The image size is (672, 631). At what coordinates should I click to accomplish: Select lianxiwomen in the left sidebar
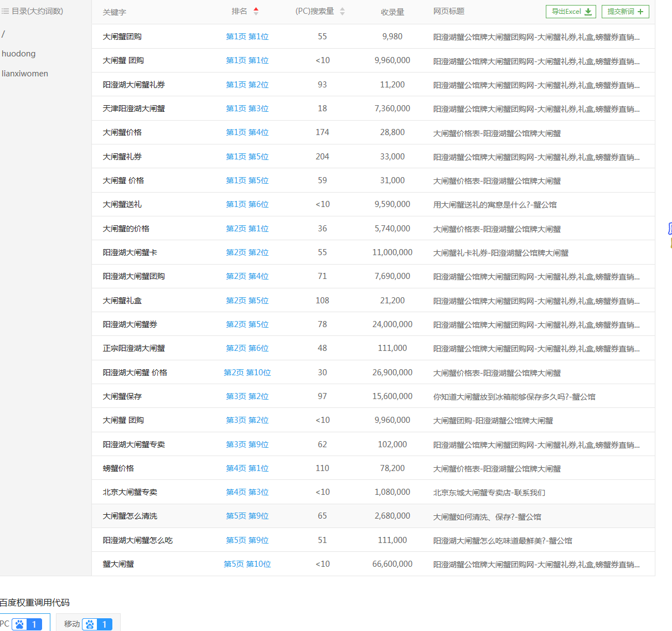[x=25, y=73]
